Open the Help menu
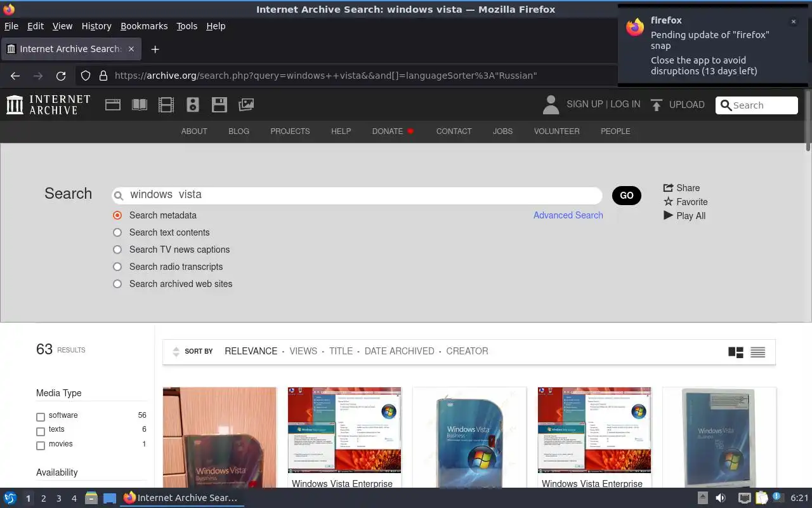 tap(216, 26)
